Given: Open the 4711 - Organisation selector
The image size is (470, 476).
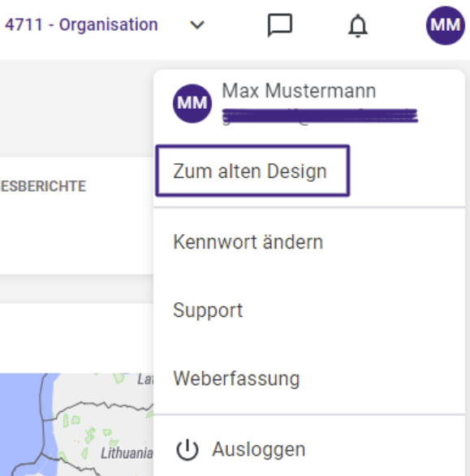Looking at the screenshot, I should coord(81,25).
